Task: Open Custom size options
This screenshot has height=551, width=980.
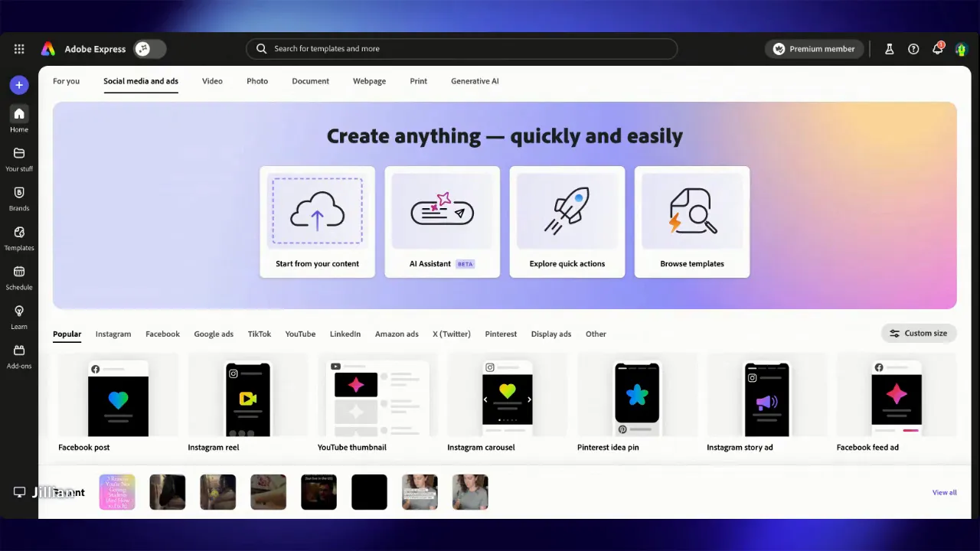Action: click(918, 333)
